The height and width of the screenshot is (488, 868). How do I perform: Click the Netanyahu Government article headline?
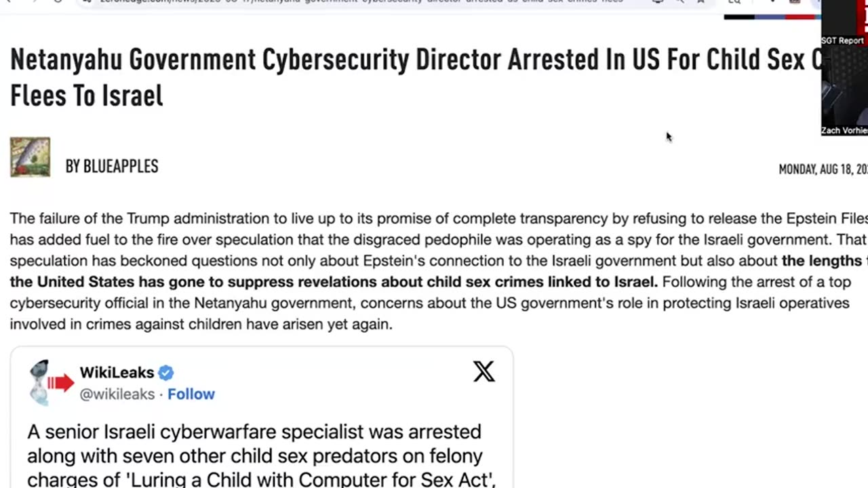[415, 78]
